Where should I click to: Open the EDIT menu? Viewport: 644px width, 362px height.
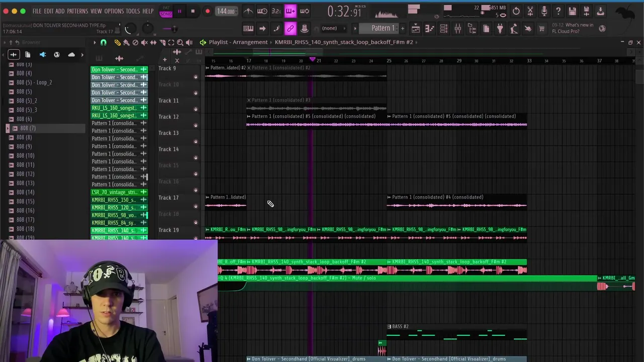click(48, 11)
